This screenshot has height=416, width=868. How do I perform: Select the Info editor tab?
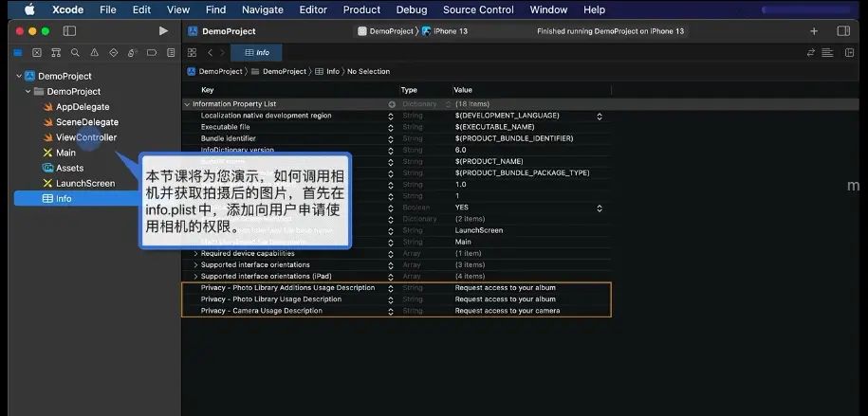pos(257,52)
